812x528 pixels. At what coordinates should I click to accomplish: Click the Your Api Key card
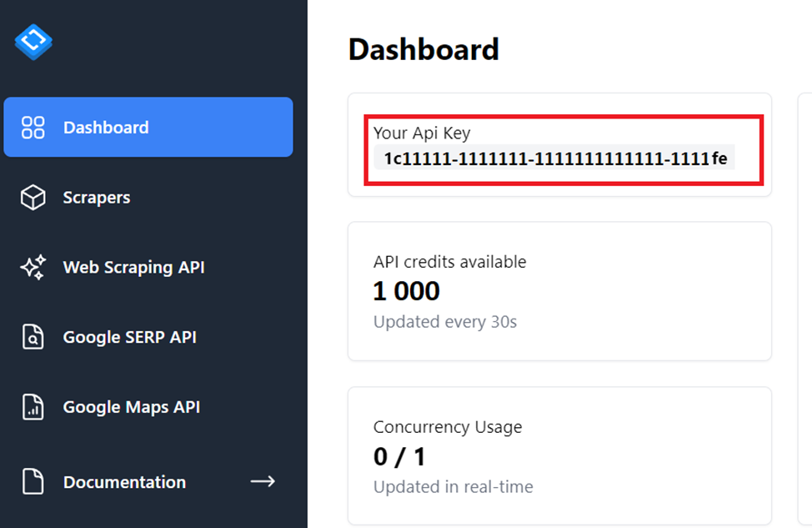(x=559, y=144)
